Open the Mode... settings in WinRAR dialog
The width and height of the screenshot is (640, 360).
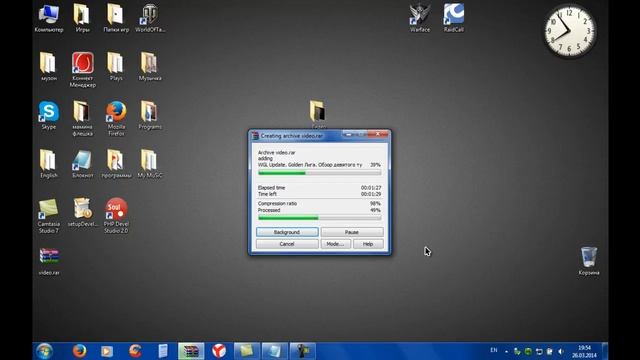pos(335,244)
